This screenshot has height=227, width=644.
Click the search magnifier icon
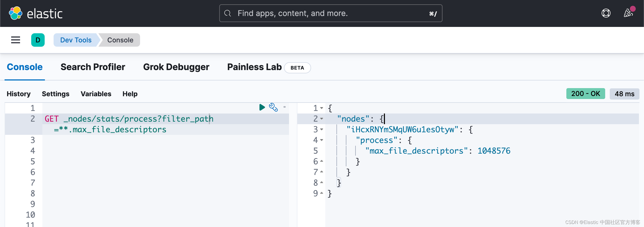[228, 13]
